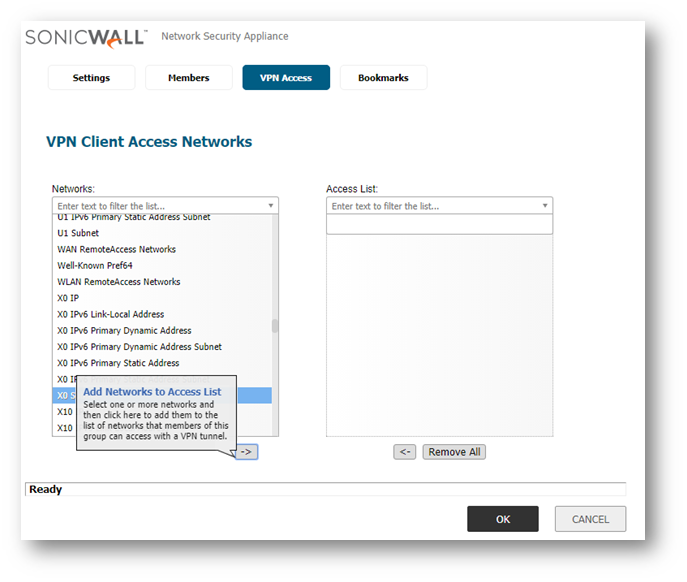Select WLAN RemoteAccess Networks entry
The height and width of the screenshot is (582, 687).
(118, 282)
